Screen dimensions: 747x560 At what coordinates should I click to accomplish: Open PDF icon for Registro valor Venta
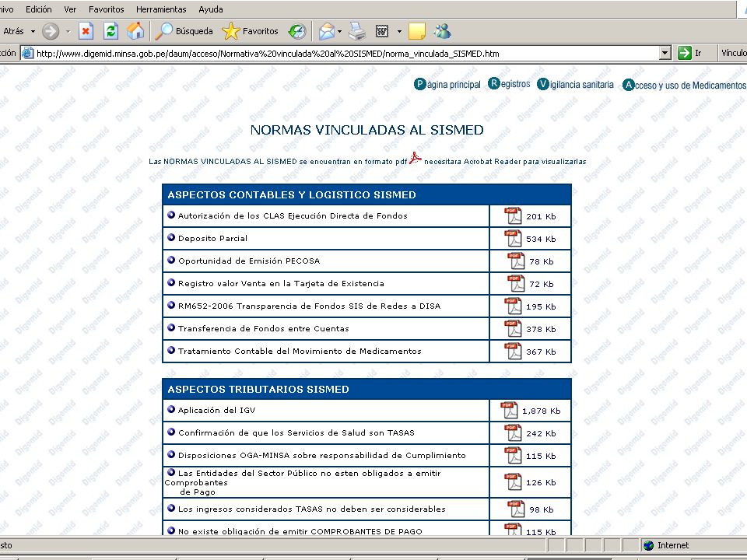(516, 284)
